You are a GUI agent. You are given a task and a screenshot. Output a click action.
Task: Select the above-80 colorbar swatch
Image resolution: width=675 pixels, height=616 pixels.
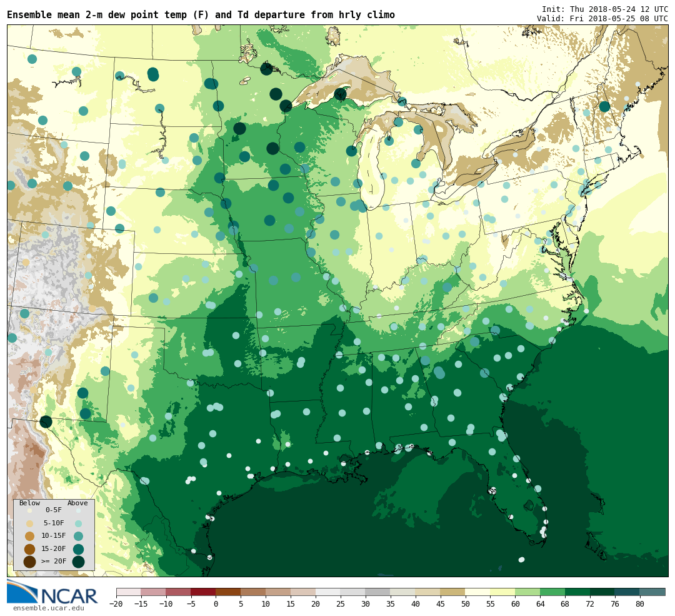pyautogui.click(x=652, y=592)
